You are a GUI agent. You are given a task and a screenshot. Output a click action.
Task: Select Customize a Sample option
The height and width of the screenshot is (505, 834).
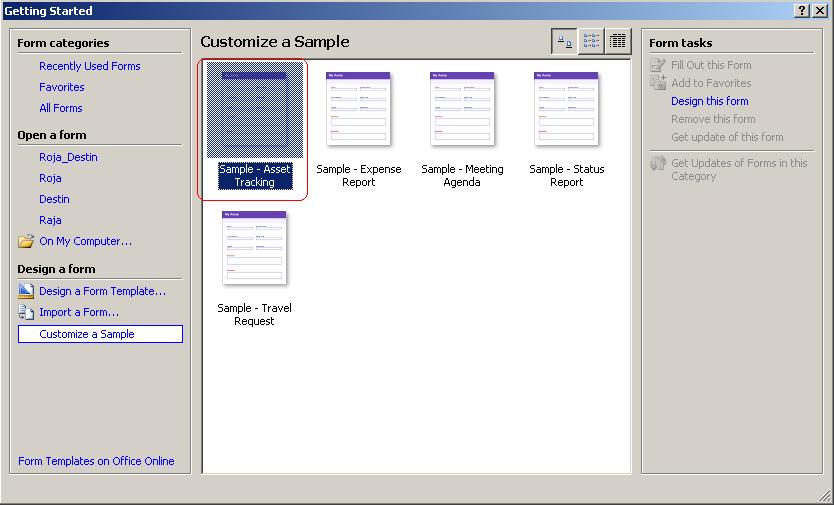coord(100,334)
